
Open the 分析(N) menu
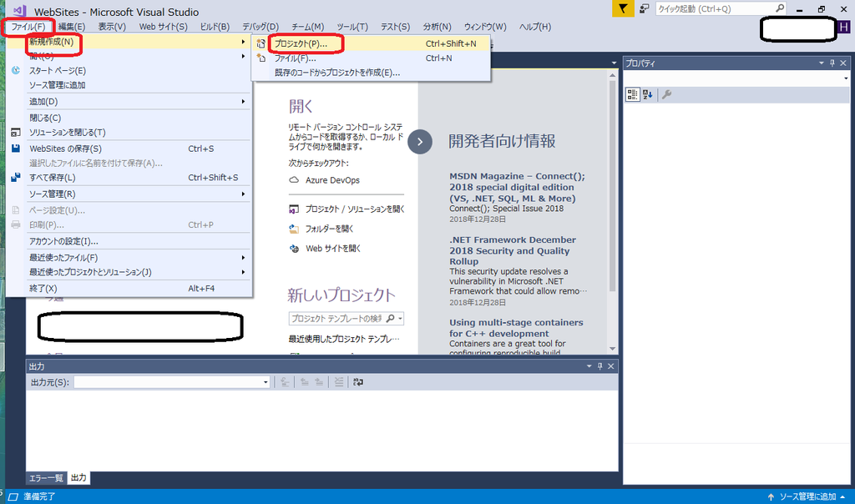(437, 27)
